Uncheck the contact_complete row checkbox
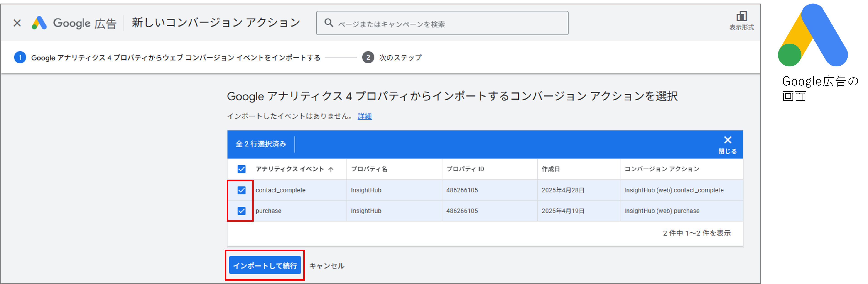The height and width of the screenshot is (284, 868). pos(241,190)
